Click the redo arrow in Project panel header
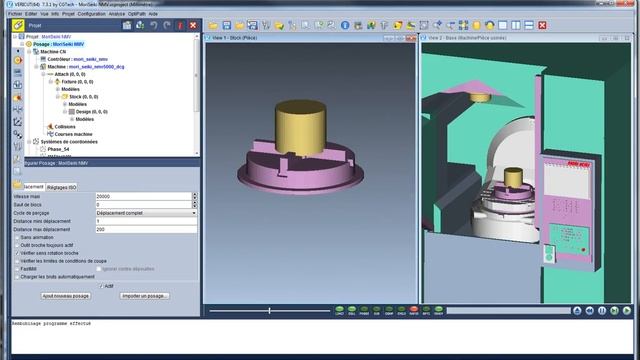Screen dimensions: 640x360 (167, 25)
